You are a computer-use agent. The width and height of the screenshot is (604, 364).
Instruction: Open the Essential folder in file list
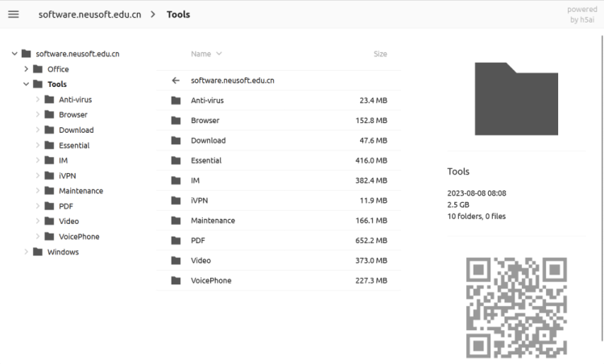pyautogui.click(x=206, y=160)
